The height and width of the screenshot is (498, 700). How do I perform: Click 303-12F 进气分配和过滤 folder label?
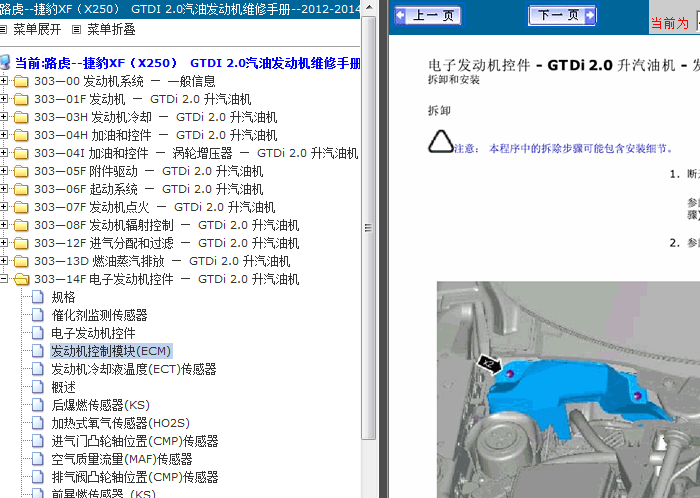tap(167, 243)
